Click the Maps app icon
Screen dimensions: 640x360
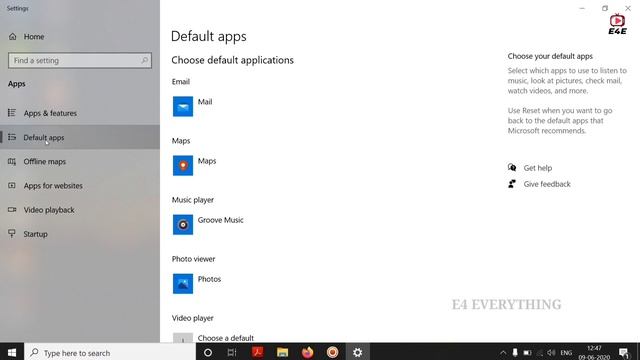[x=182, y=165]
